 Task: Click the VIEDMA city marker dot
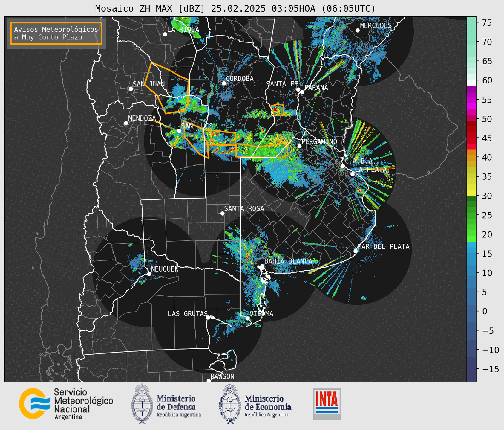pos(248,318)
